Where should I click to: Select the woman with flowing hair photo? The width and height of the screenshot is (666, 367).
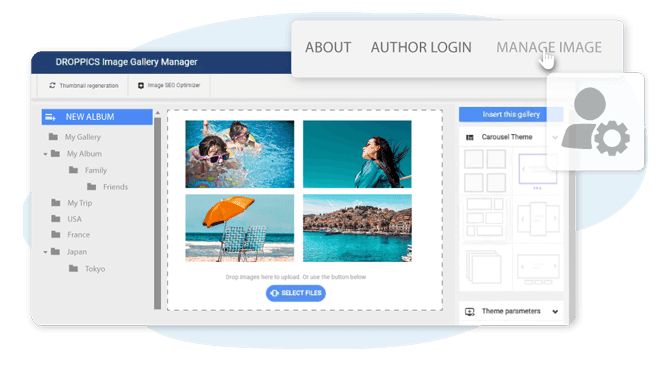tap(357, 154)
